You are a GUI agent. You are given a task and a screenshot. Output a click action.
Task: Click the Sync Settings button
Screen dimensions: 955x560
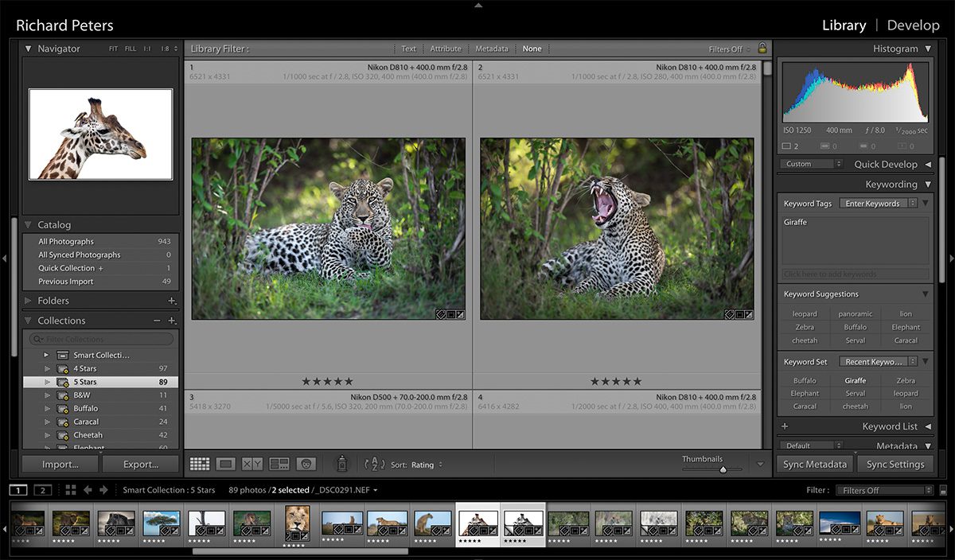pyautogui.click(x=895, y=465)
